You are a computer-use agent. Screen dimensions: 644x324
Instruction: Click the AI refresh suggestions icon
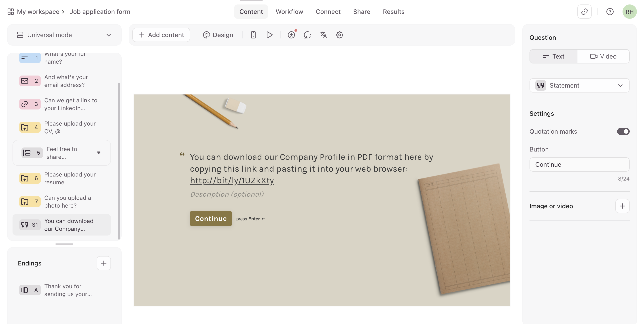pyautogui.click(x=307, y=35)
